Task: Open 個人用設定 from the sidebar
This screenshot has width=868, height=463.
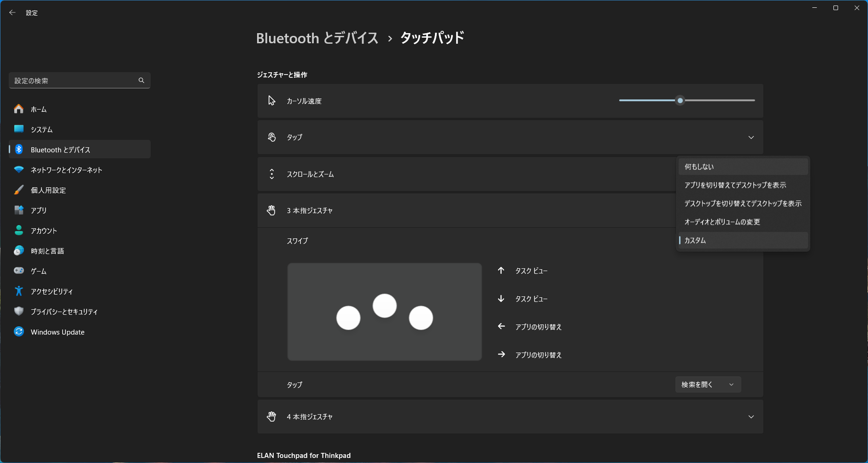Action: click(48, 190)
